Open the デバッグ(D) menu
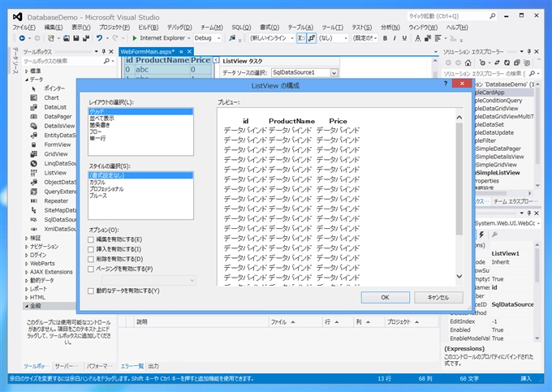552x392 pixels. point(179,28)
